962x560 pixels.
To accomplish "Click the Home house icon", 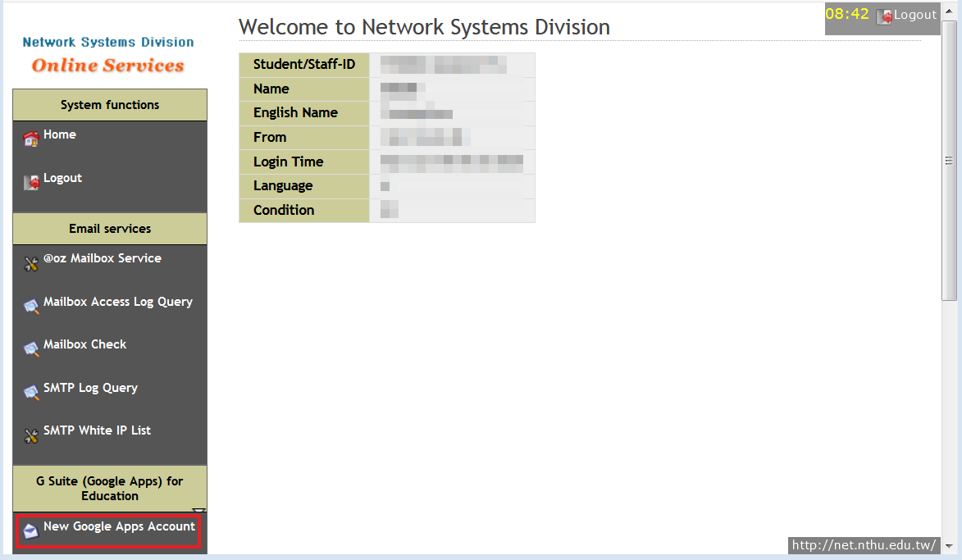I will pos(31,139).
